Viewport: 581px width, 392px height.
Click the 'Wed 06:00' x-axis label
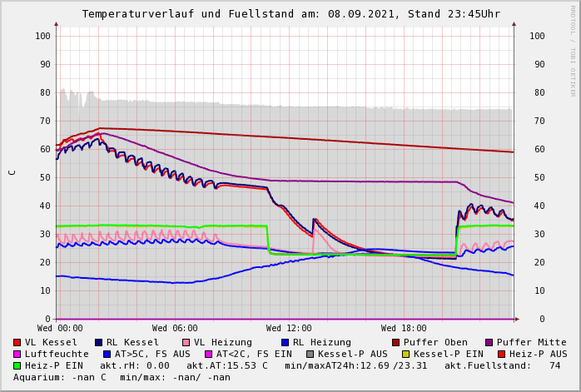(x=174, y=329)
